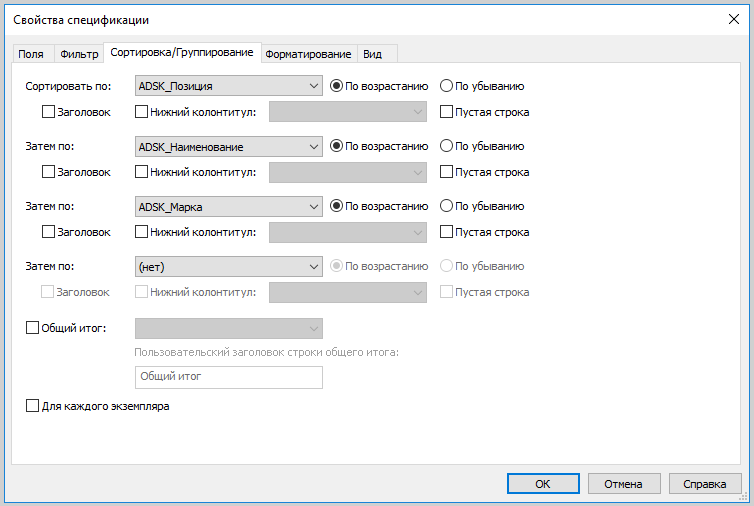Open the Фильтр tab

[x=79, y=54]
